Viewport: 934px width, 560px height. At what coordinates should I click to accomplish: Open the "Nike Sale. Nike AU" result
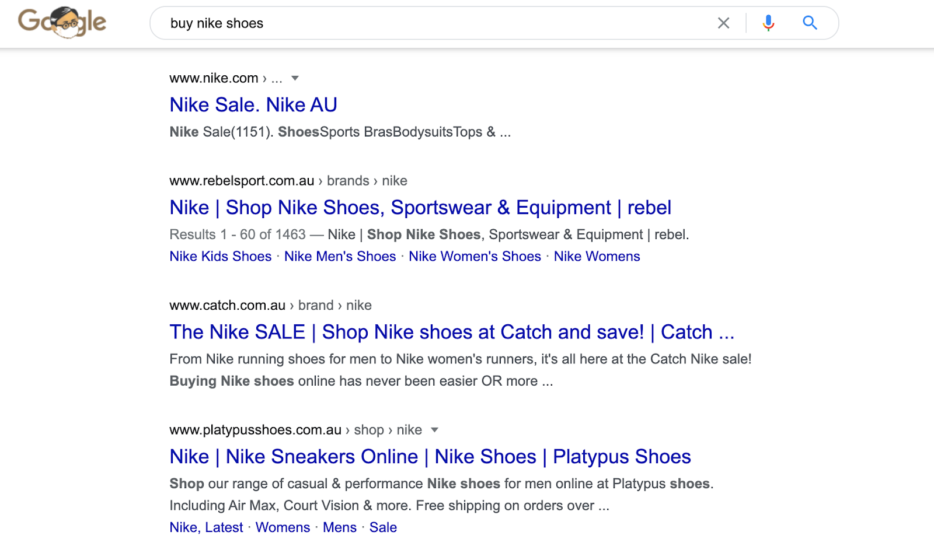click(253, 105)
